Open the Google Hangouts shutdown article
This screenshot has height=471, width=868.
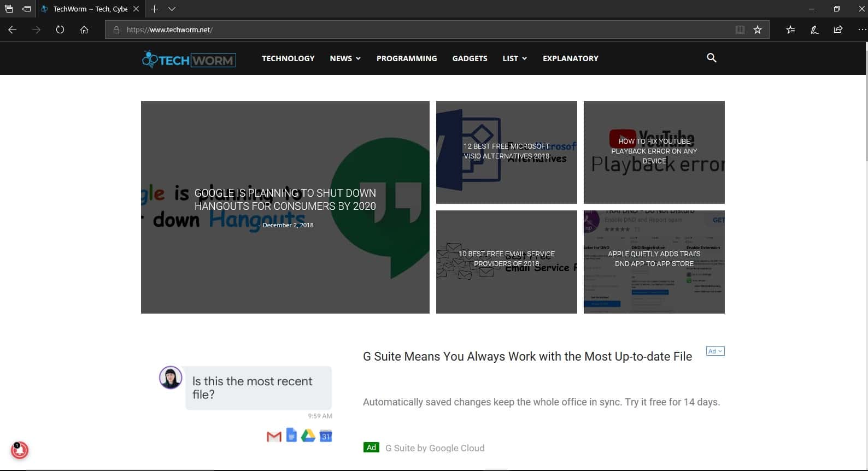coord(285,200)
